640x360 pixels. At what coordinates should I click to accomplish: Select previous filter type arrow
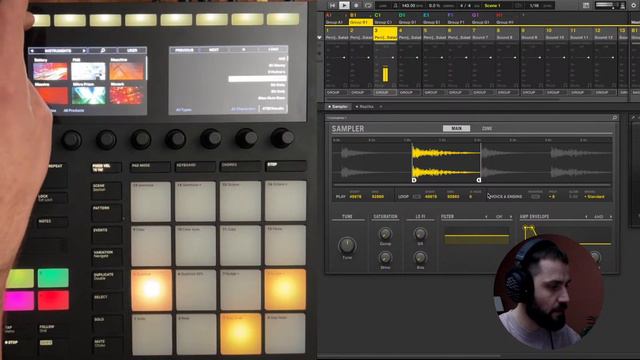coord(486,217)
